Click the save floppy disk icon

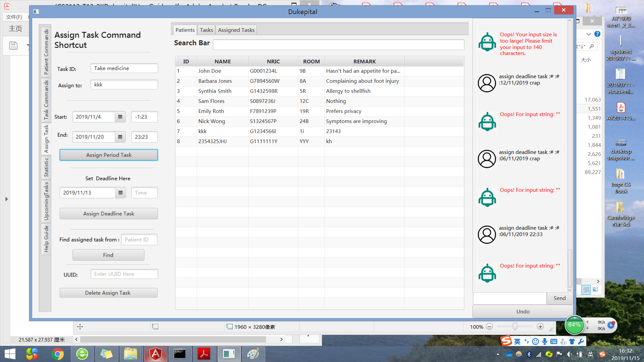[13, 46]
